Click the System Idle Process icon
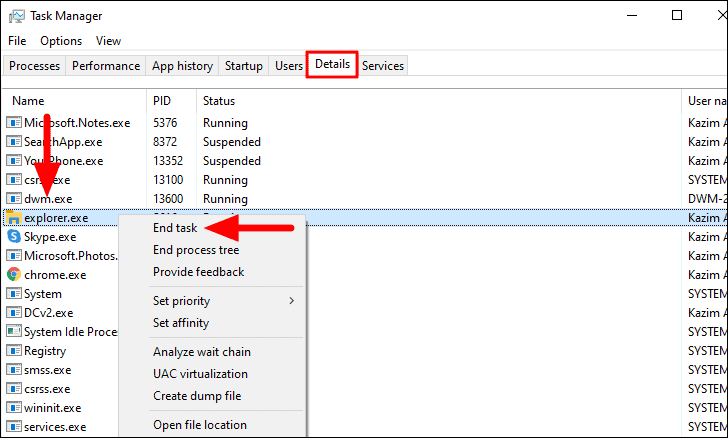728x438 pixels. point(14,332)
